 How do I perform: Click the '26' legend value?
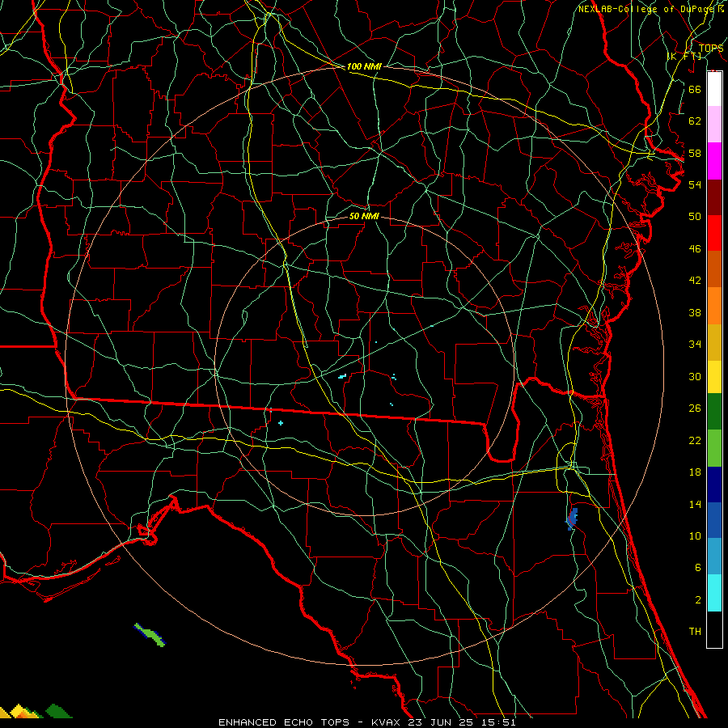click(695, 408)
